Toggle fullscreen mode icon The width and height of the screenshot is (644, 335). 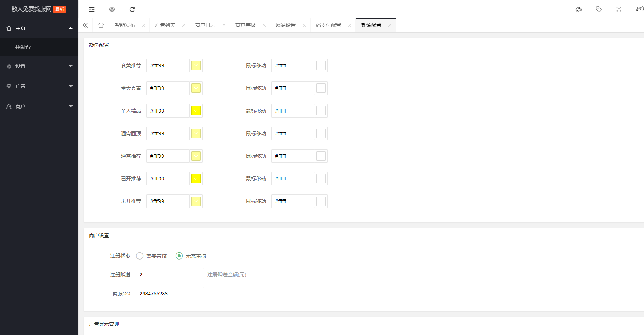pyautogui.click(x=619, y=9)
